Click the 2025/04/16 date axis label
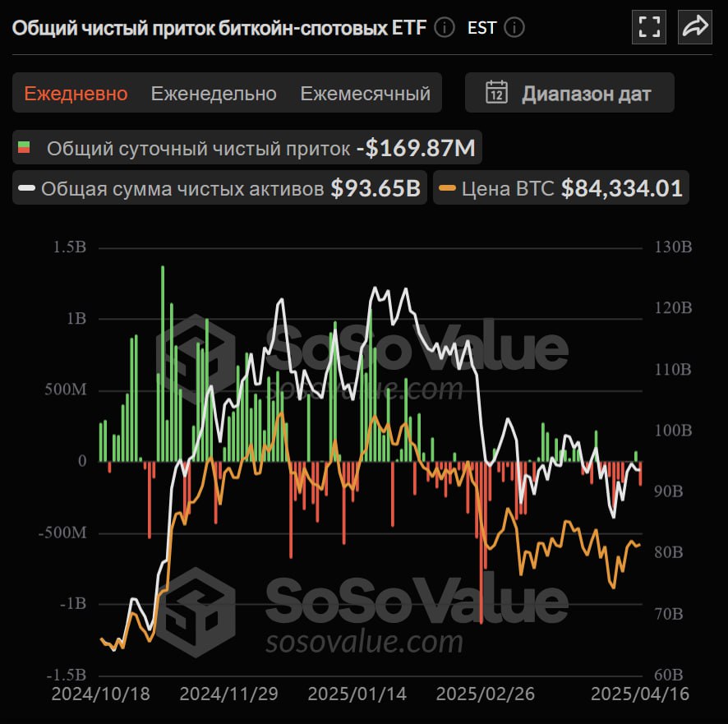 coord(640,694)
